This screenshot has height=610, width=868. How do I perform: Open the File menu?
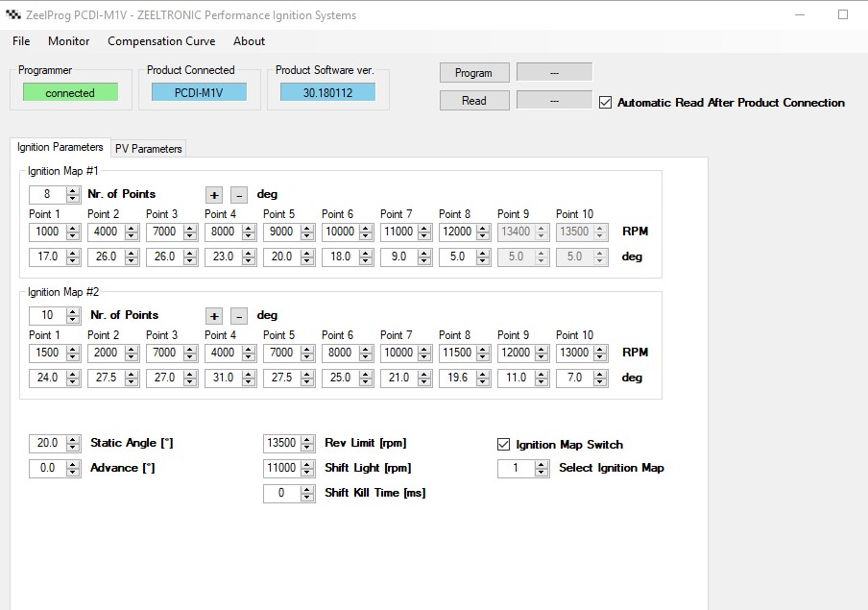21,41
